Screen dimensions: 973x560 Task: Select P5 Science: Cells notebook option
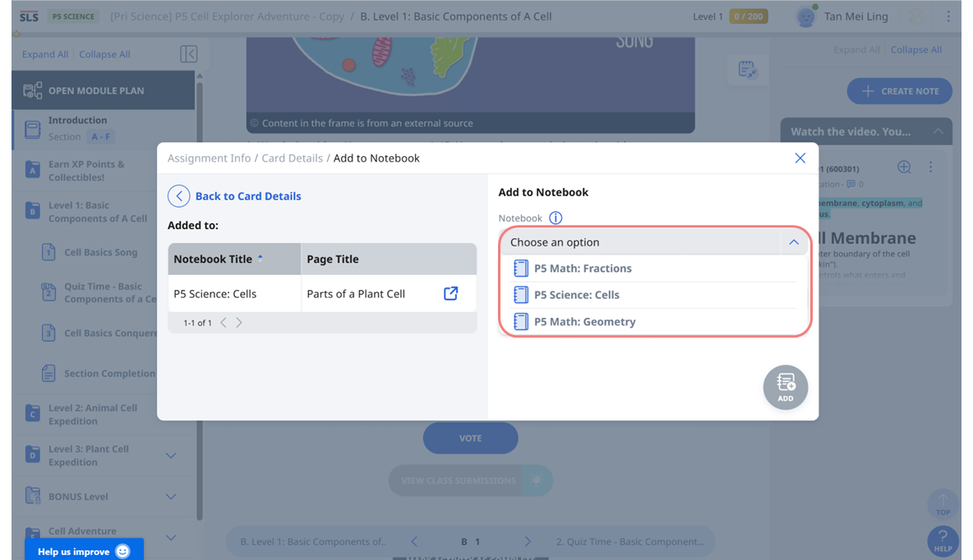(576, 295)
